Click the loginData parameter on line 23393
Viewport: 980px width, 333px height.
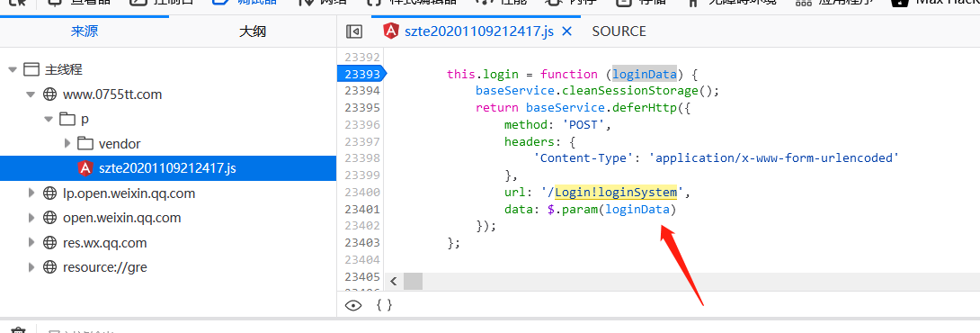(645, 75)
